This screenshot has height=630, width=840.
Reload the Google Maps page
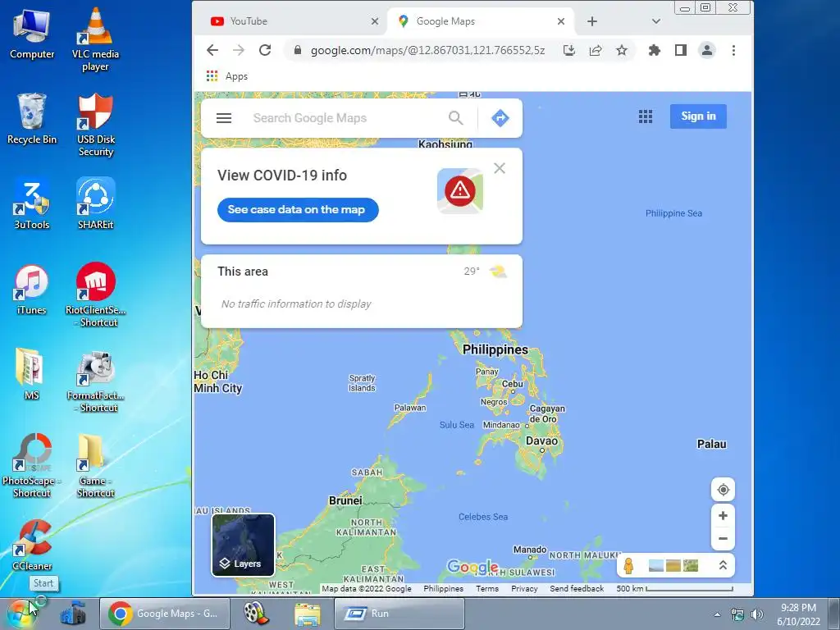265,50
